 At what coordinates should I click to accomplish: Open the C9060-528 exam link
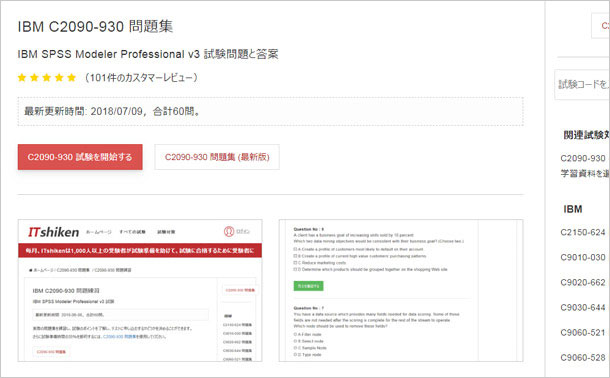[583, 358]
